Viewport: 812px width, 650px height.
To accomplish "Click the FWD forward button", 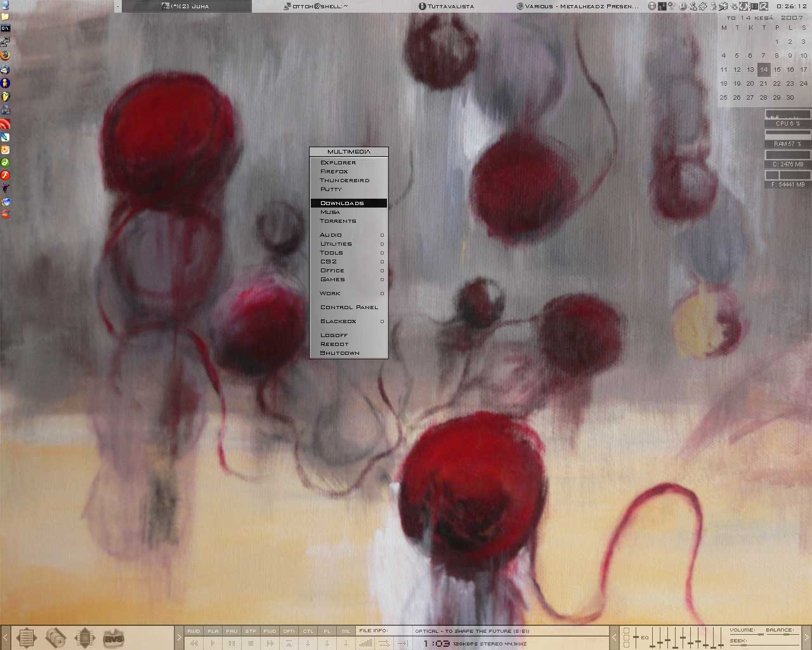I will tap(270, 631).
